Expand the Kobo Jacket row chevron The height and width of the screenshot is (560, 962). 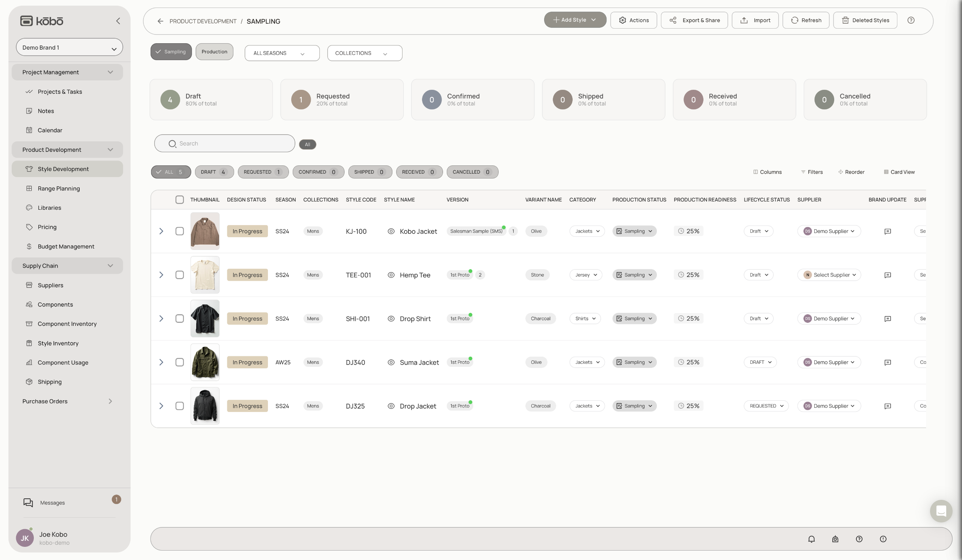coord(161,232)
